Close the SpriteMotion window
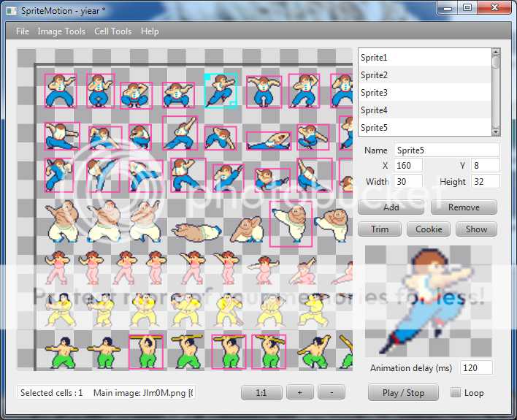Screen dimensions: 517x420 tap(494, 8)
